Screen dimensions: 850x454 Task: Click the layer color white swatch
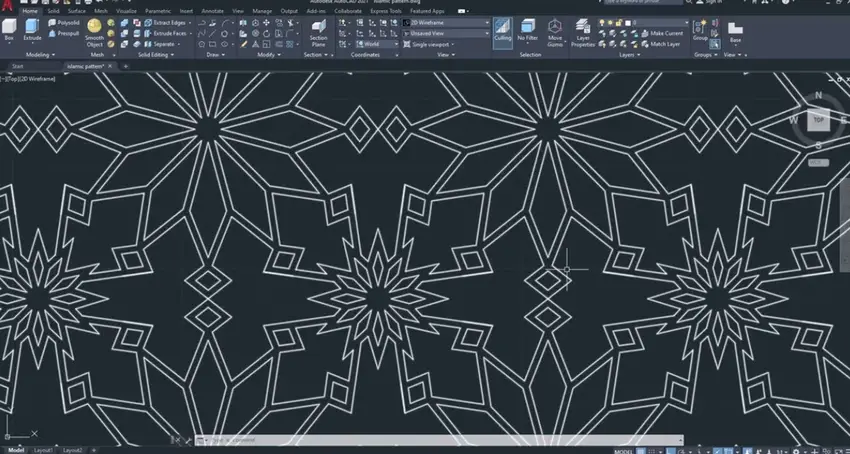tap(628, 23)
